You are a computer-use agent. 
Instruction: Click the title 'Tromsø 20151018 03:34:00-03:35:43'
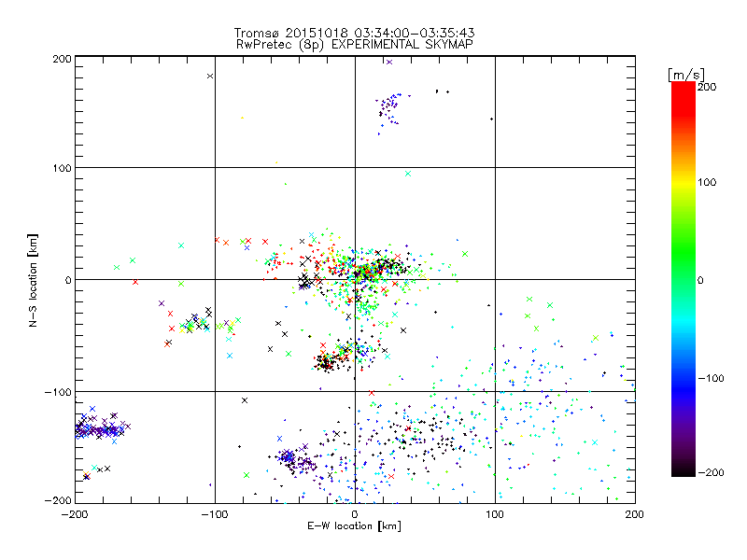(354, 33)
